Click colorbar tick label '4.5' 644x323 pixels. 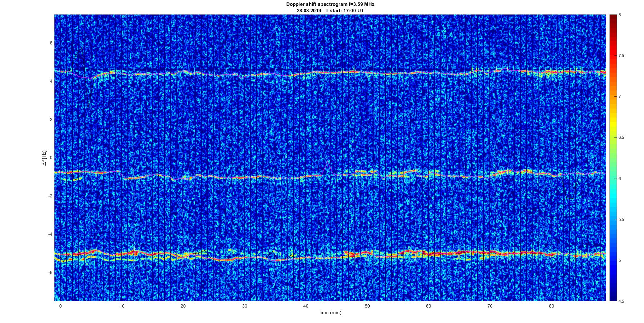pyautogui.click(x=621, y=301)
